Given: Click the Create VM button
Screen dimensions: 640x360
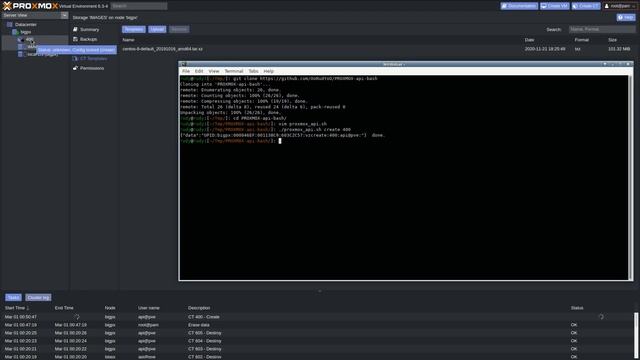Looking at the screenshot, I should point(555,6).
